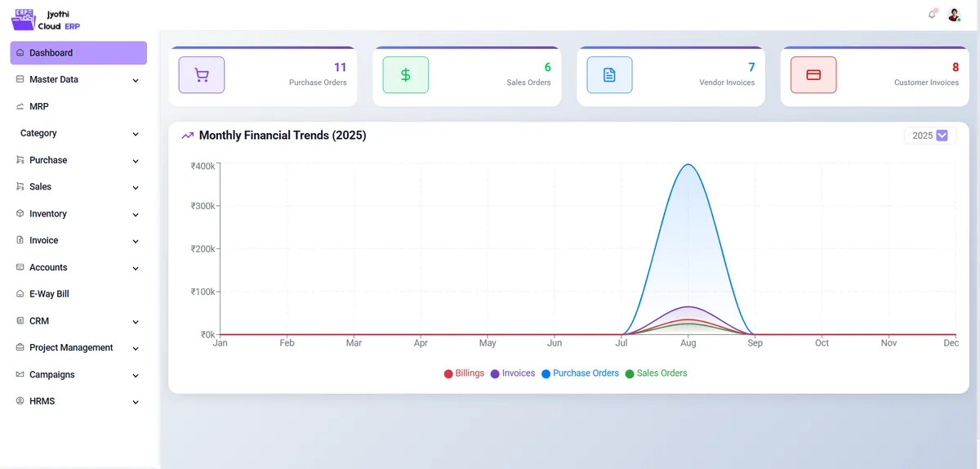Toggle Purchase Orders series in chart legend
The height and width of the screenshot is (469, 980).
click(579, 373)
